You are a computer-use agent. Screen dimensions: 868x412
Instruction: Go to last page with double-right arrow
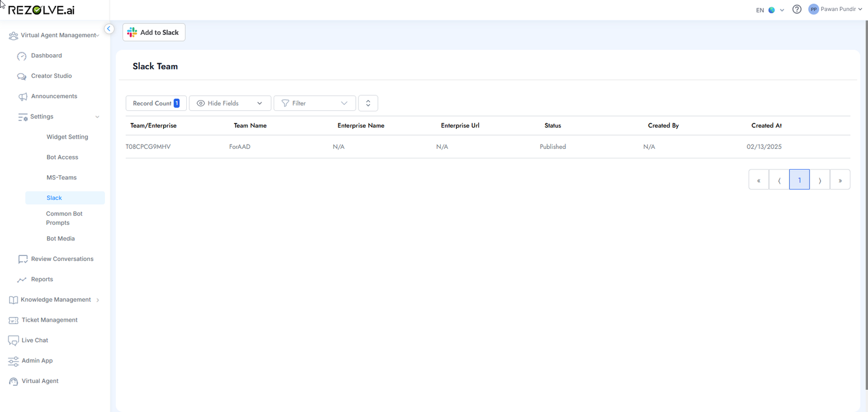tap(840, 179)
